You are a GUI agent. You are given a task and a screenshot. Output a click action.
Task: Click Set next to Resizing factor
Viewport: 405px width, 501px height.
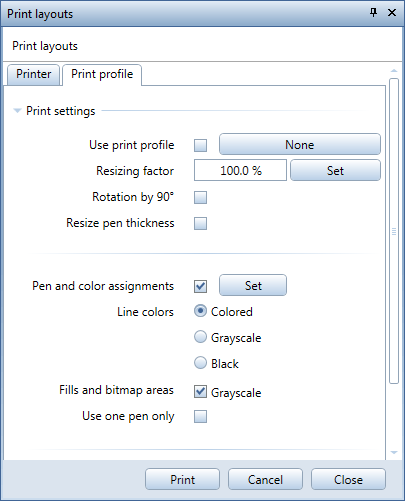point(335,170)
